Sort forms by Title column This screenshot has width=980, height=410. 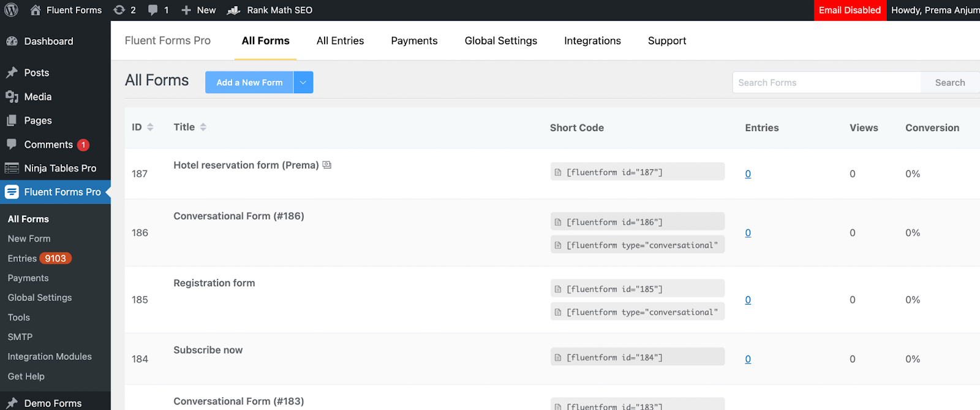pos(203,127)
